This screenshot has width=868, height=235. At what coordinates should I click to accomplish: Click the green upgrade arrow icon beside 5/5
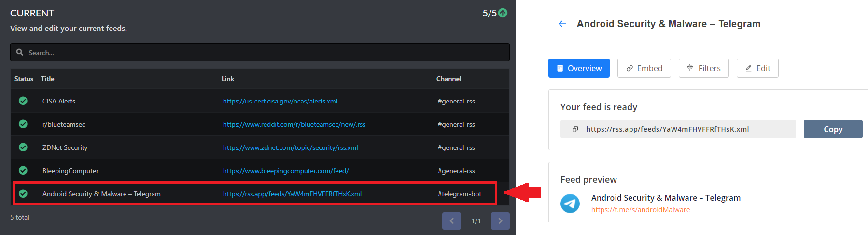click(503, 13)
